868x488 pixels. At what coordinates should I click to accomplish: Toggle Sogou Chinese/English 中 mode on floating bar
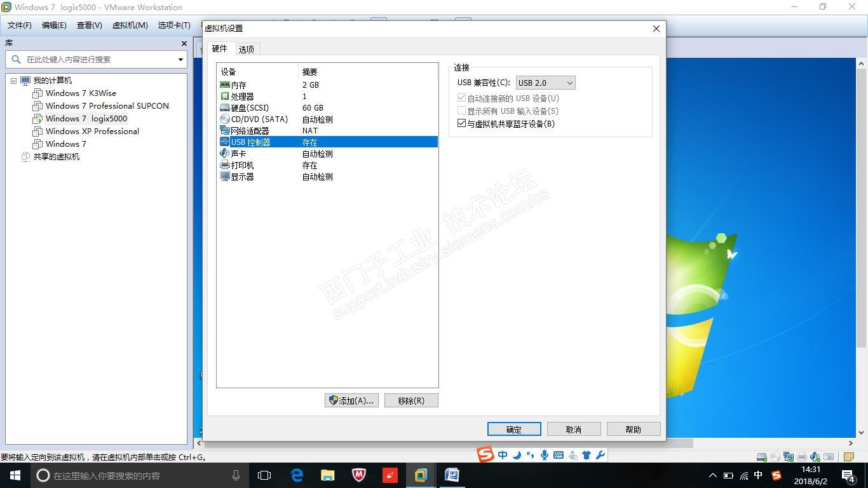pyautogui.click(x=503, y=455)
